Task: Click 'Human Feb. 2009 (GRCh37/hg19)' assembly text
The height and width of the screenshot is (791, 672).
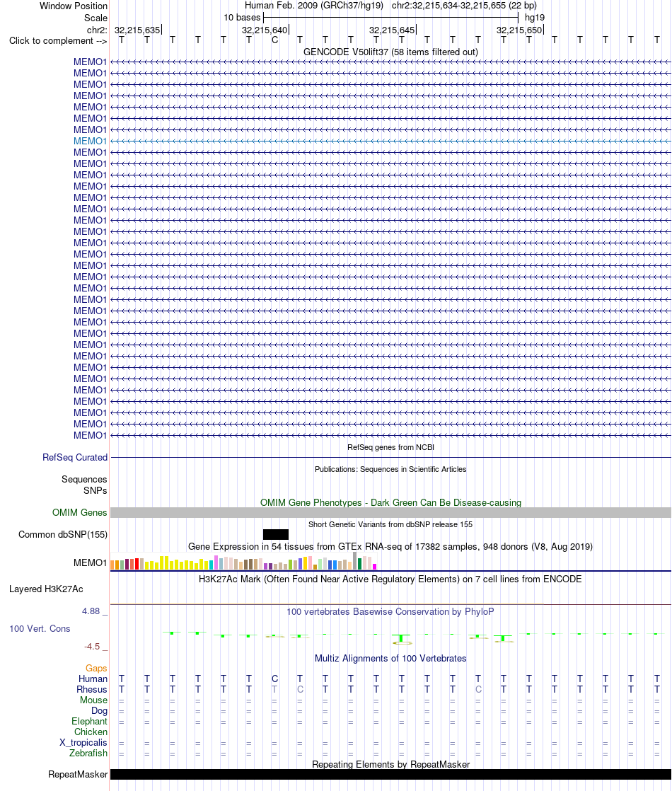Action: [314, 6]
